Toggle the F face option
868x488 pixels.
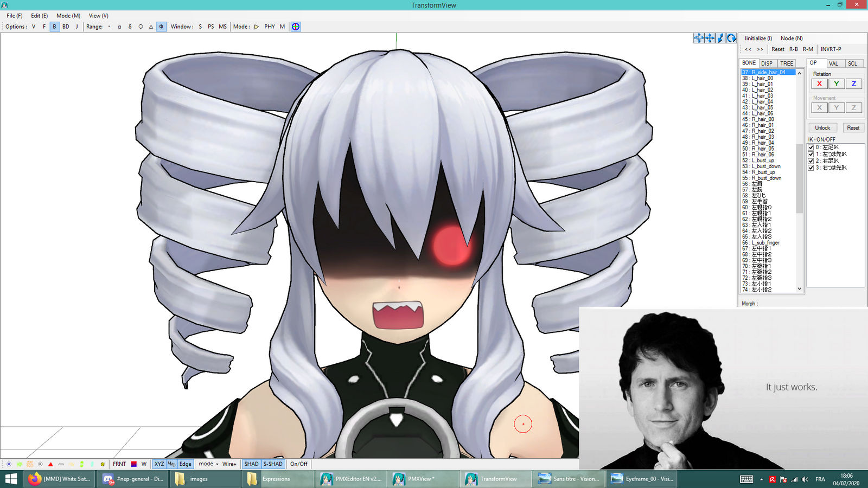click(x=44, y=27)
